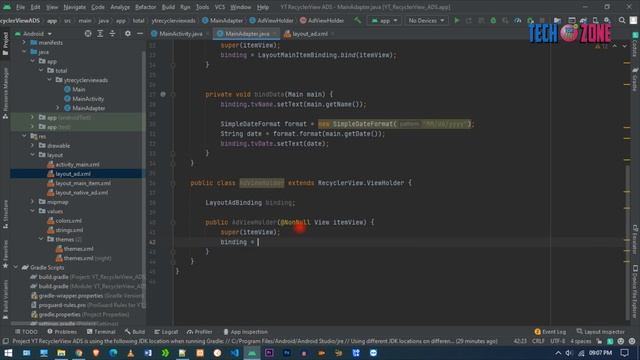Viewport: 640px width, 360px height.
Task: Place cursor after 'binding =' on line 42
Action: point(258,242)
